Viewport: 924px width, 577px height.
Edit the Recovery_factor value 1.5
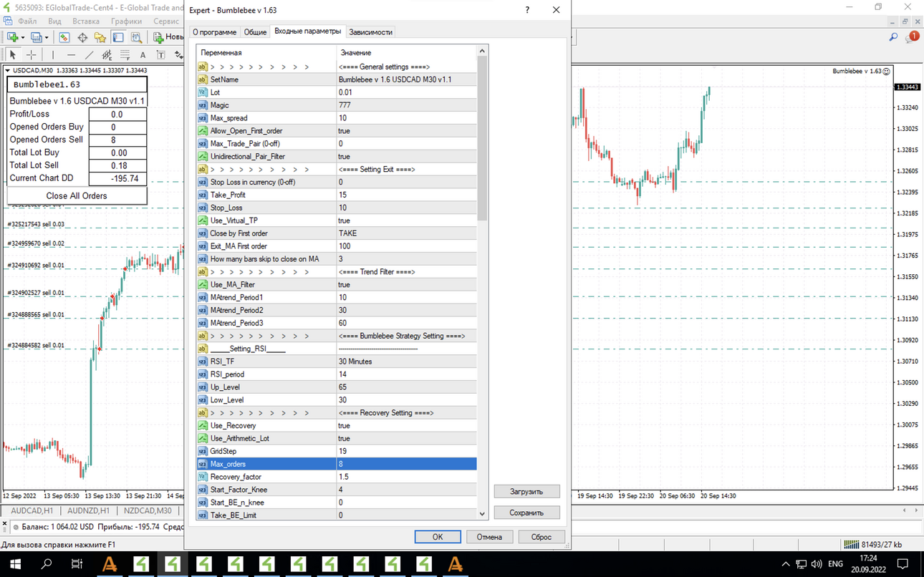[x=406, y=477]
